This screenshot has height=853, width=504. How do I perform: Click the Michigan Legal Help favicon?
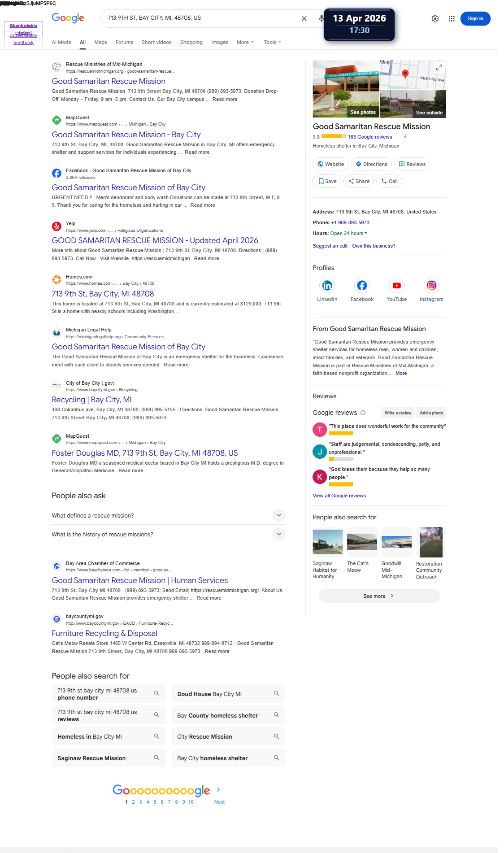[56, 332]
